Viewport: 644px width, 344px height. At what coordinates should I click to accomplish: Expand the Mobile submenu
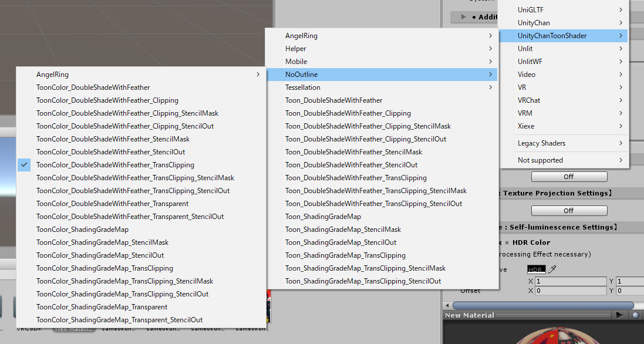pos(382,62)
